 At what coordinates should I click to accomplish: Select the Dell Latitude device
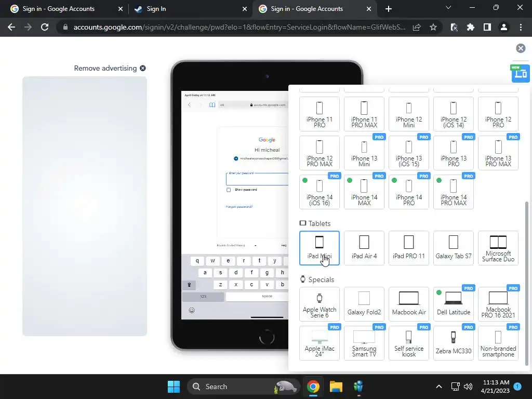pos(453,304)
